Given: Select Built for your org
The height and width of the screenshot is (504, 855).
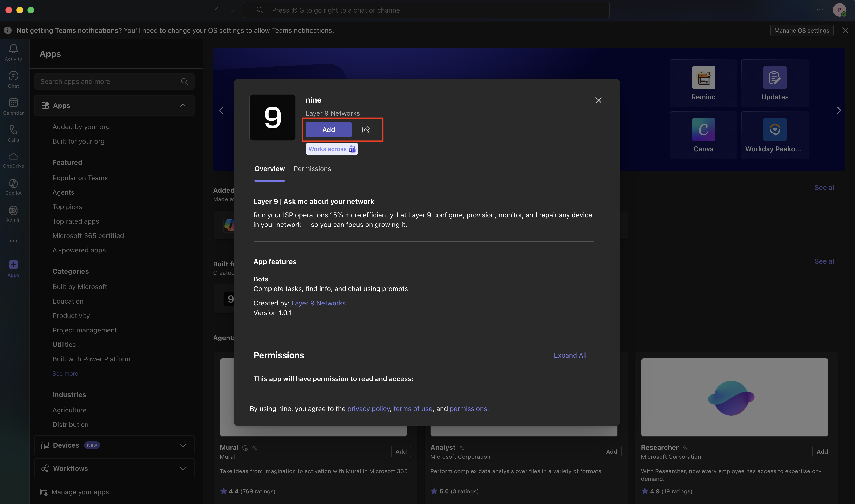Looking at the screenshot, I should tap(79, 141).
